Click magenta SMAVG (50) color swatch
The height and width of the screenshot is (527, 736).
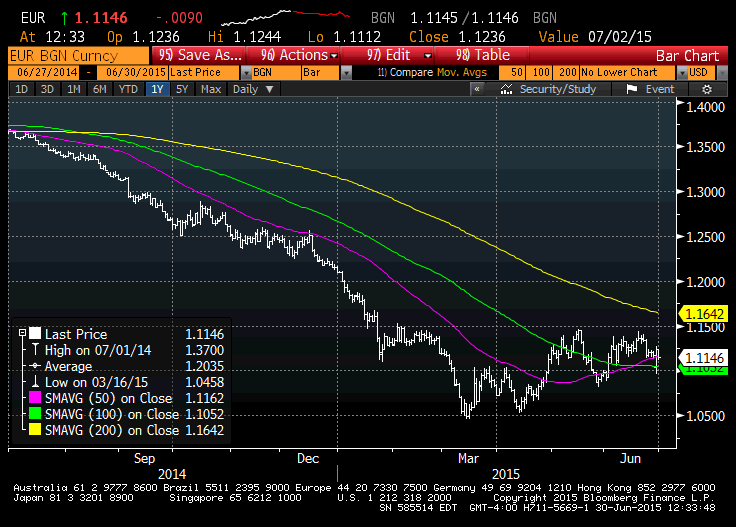[34, 398]
